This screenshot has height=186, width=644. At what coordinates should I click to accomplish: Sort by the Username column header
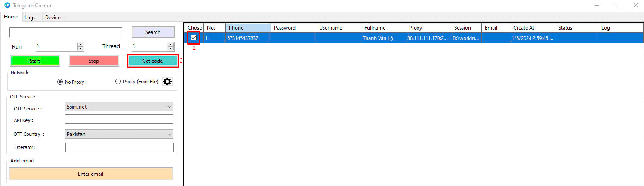pos(339,28)
